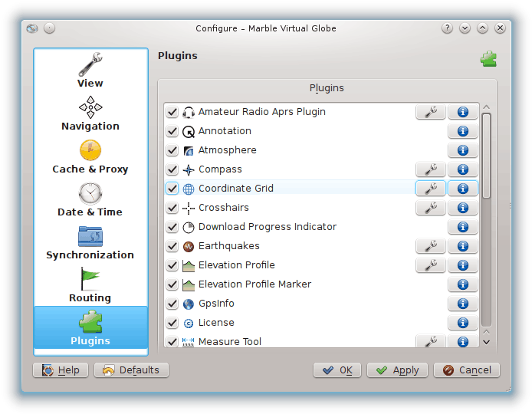Screen dimensions: 532x414
Task: Disable Amateur Radio Aprs Plugin checkbox
Action: pyautogui.click(x=172, y=112)
